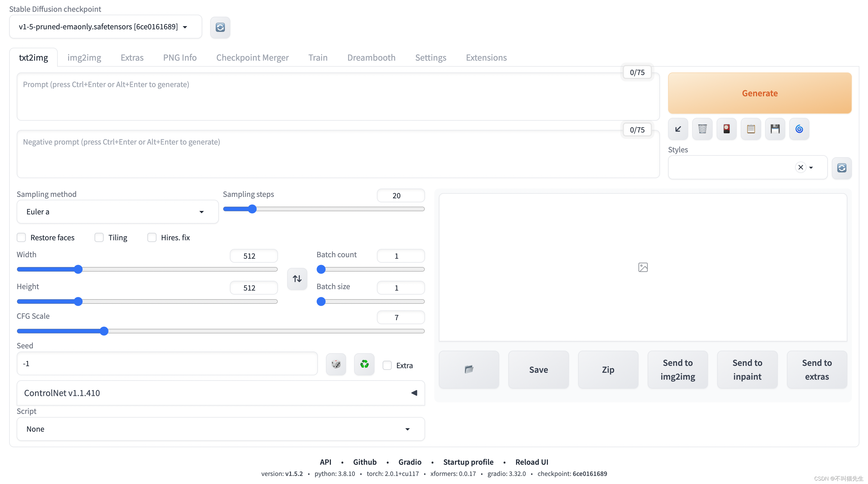Viewport: 868px width, 484px height.
Task: Open the Gradio footer link
Action: pyautogui.click(x=410, y=462)
